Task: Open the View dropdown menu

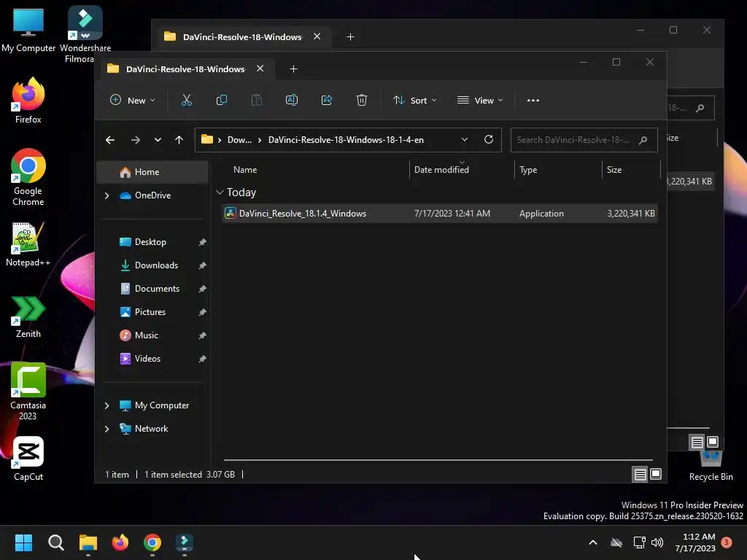Action: click(x=480, y=100)
